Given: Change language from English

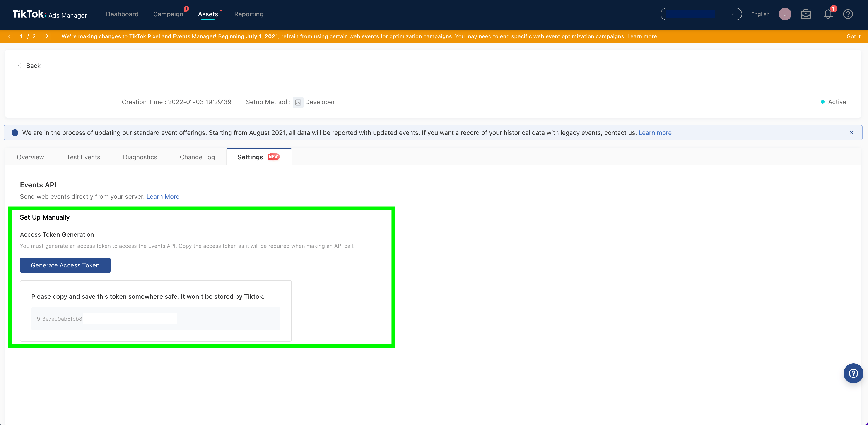Looking at the screenshot, I should pos(760,14).
